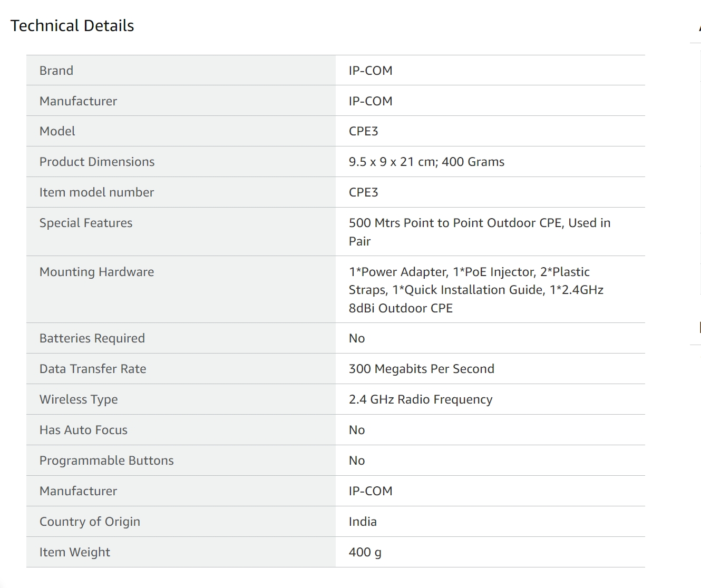Screen dimensions: 701x588
Task: Click the Wireless Type label
Action: pos(79,399)
